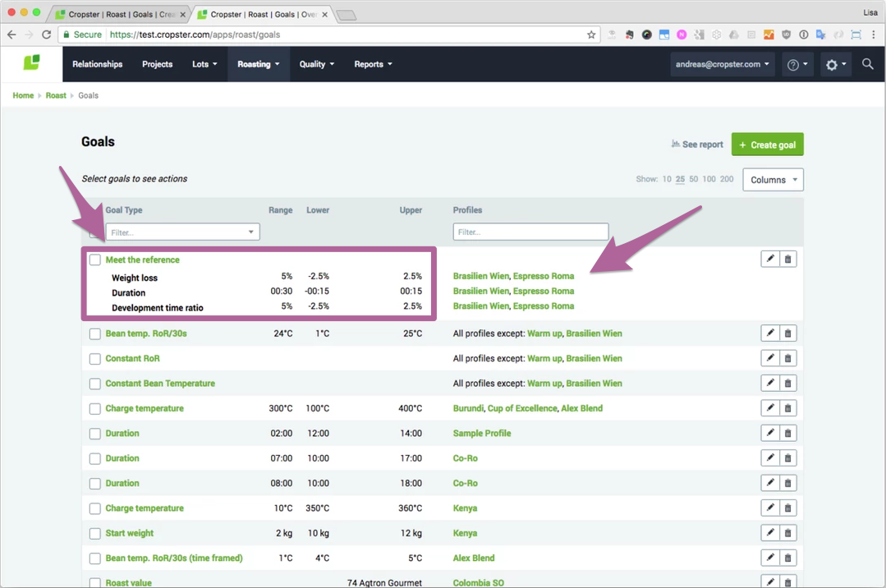Edit the "Meet the reference" goal
Screen dimensions: 886x588
(769, 258)
